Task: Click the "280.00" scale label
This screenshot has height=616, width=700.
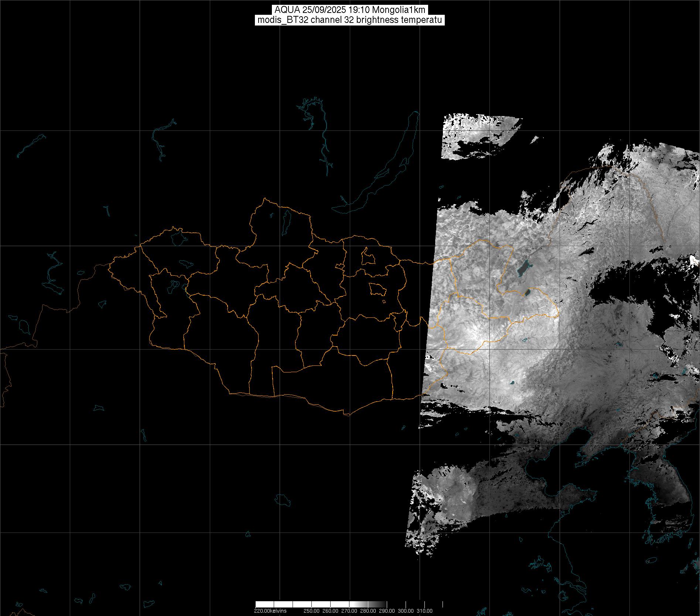Action: (x=368, y=611)
